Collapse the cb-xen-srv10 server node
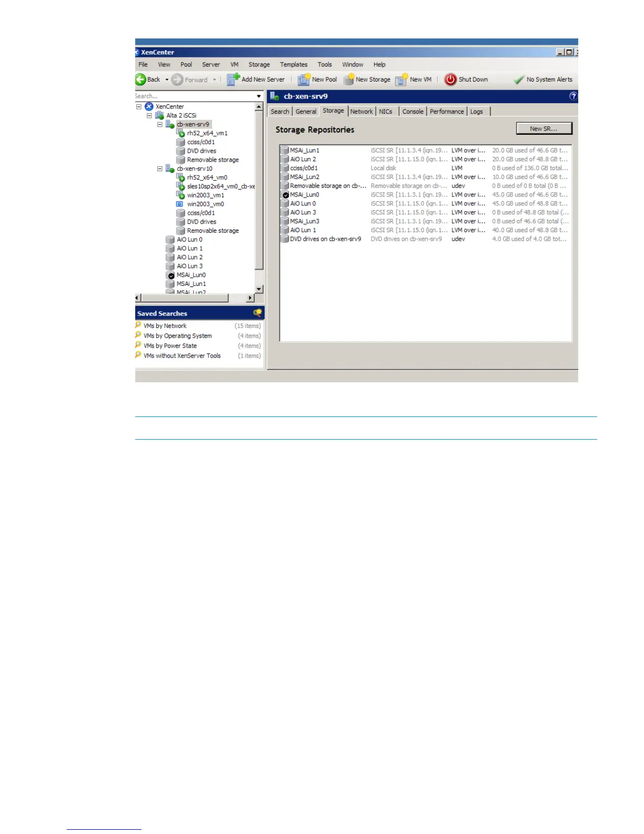The height and width of the screenshot is (834, 644). coord(160,169)
